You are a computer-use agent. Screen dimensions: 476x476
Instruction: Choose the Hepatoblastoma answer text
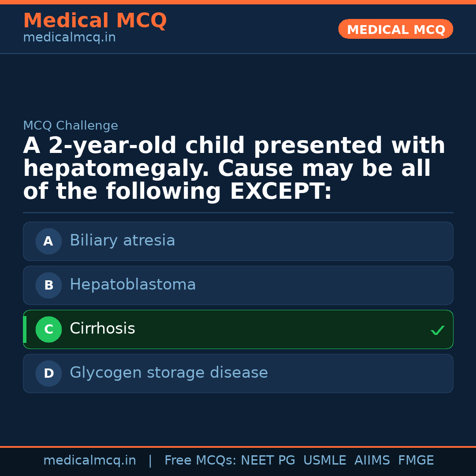point(133,285)
